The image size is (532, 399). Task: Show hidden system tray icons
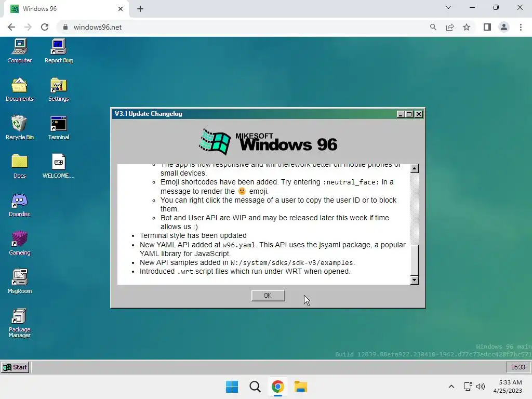coord(451,387)
